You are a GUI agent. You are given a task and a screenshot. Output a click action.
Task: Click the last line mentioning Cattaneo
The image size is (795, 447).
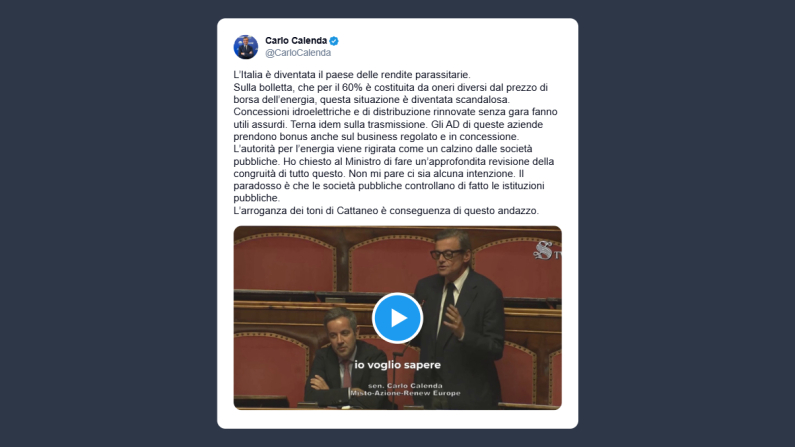point(386,211)
